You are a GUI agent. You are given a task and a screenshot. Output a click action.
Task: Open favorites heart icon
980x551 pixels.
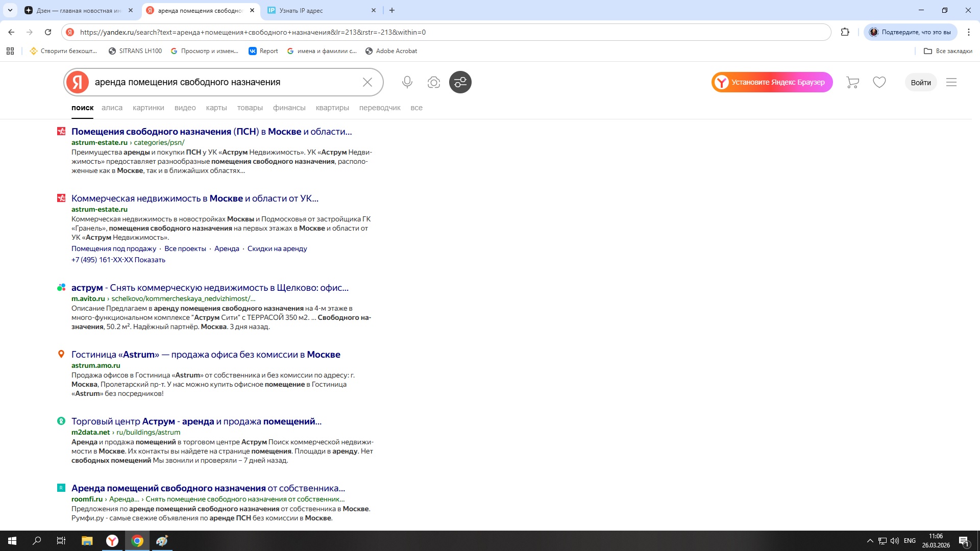pos(879,82)
